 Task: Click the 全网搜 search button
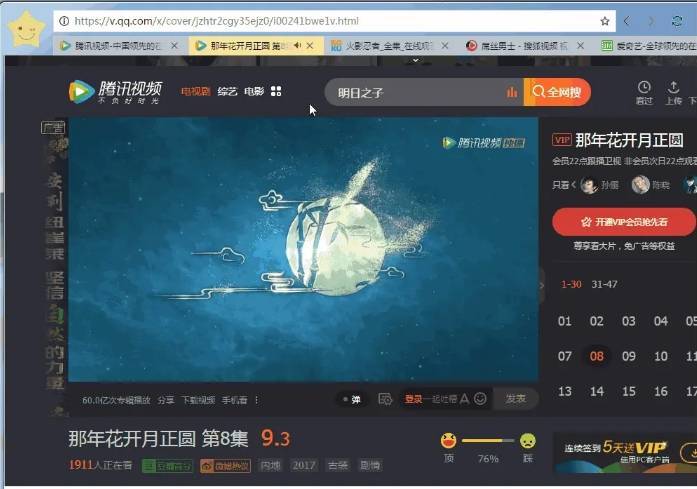[557, 92]
